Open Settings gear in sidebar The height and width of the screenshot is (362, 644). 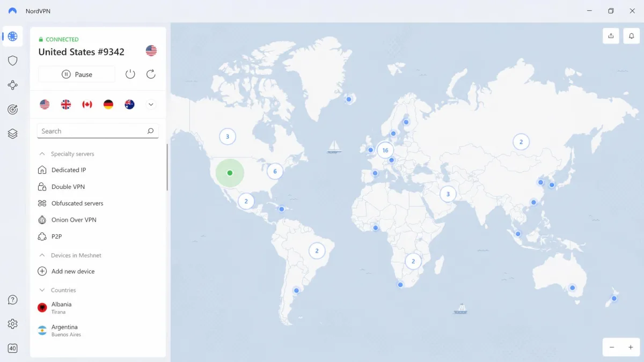point(13,324)
